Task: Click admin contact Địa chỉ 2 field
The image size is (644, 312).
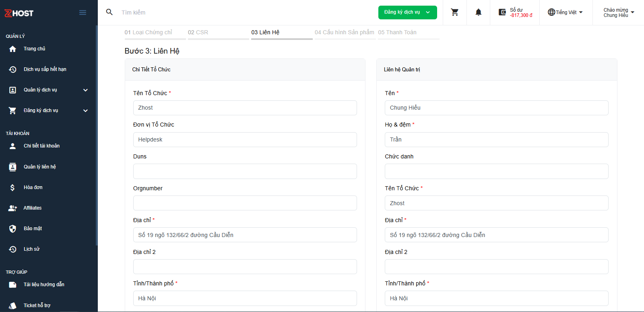Action: click(x=497, y=267)
